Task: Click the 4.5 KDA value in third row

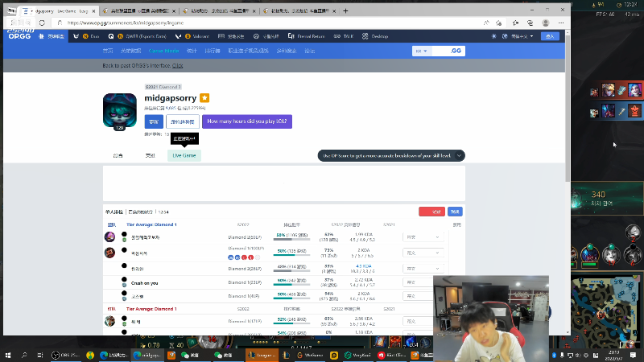Action: (364, 266)
